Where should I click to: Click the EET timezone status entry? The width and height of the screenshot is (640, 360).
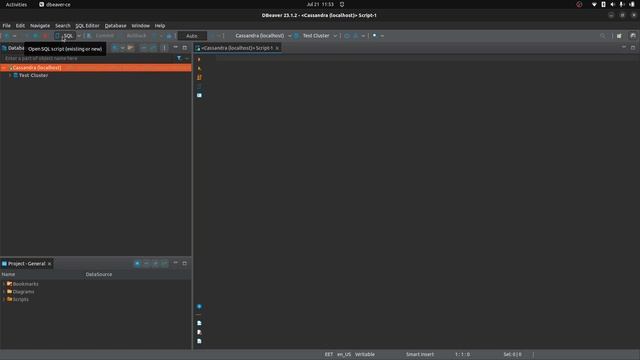click(x=329, y=355)
